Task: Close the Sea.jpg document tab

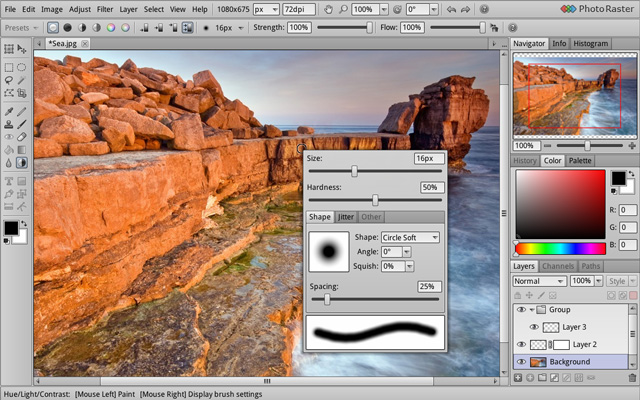Action: [84, 44]
